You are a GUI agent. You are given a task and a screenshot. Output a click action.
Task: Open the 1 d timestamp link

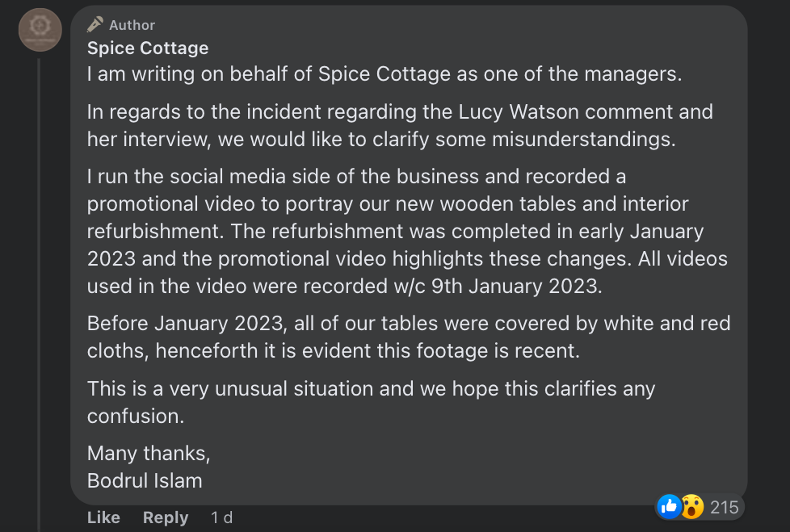click(221, 517)
